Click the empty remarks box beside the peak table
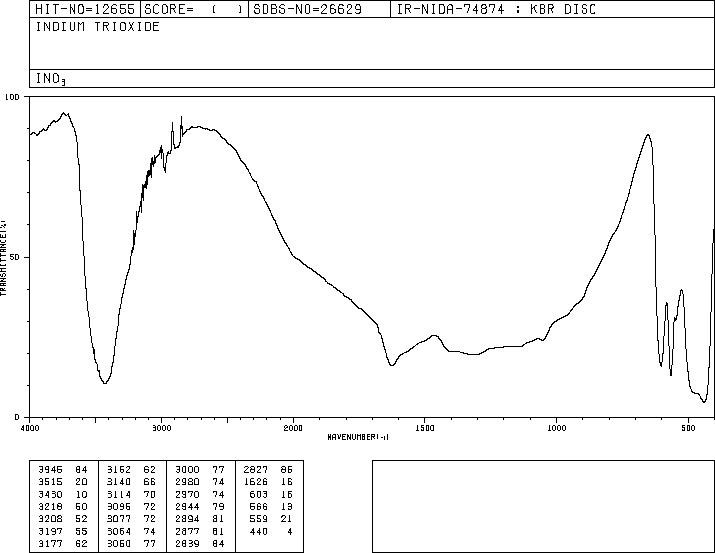This screenshot has width=715, height=553. tap(543, 506)
